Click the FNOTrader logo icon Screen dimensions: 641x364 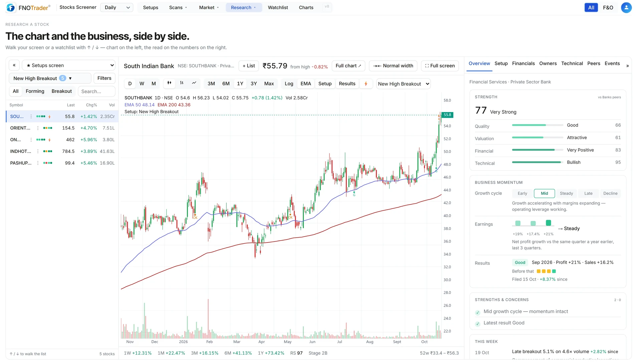(11, 8)
